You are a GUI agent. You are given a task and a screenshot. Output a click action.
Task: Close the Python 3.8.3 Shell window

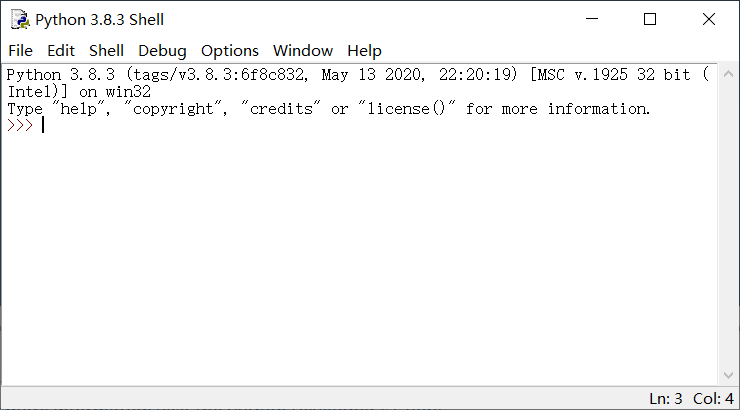tap(708, 19)
